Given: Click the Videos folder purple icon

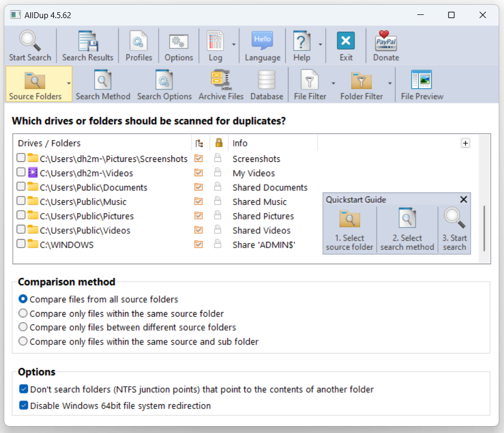Looking at the screenshot, I should pos(33,173).
